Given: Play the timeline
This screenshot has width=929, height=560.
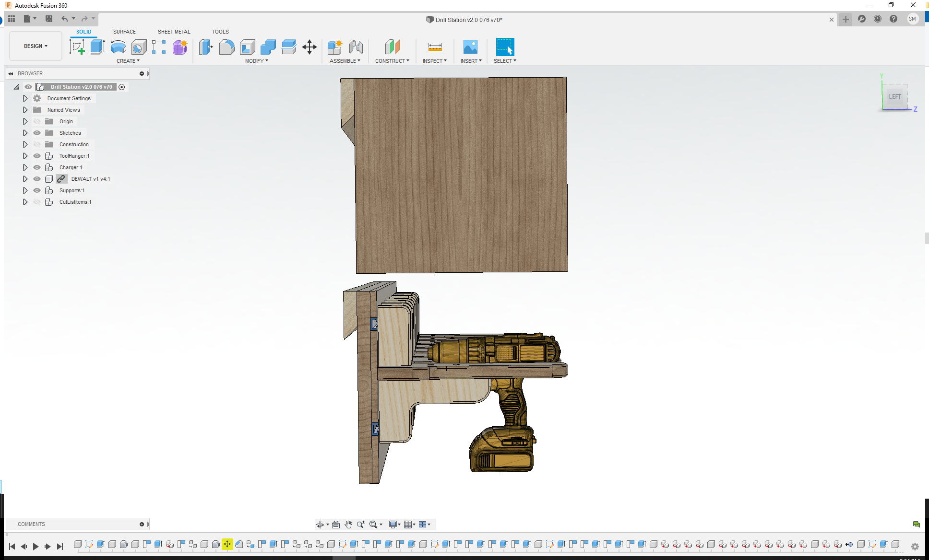Looking at the screenshot, I should [x=36, y=546].
